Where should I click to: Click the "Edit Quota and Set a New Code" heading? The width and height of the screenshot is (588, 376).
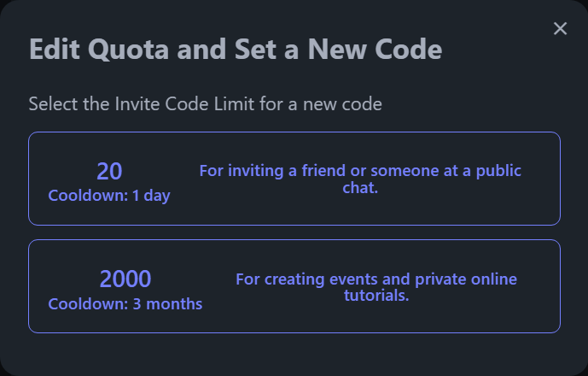pos(236,50)
